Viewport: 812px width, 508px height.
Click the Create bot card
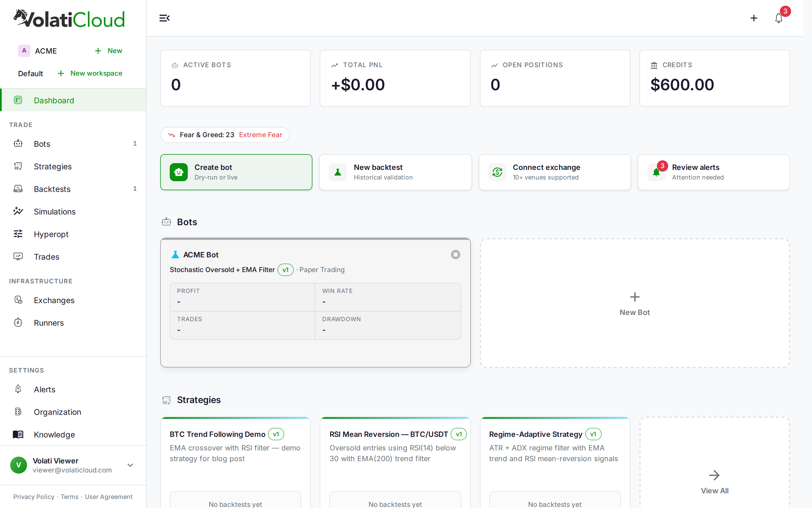tap(236, 172)
